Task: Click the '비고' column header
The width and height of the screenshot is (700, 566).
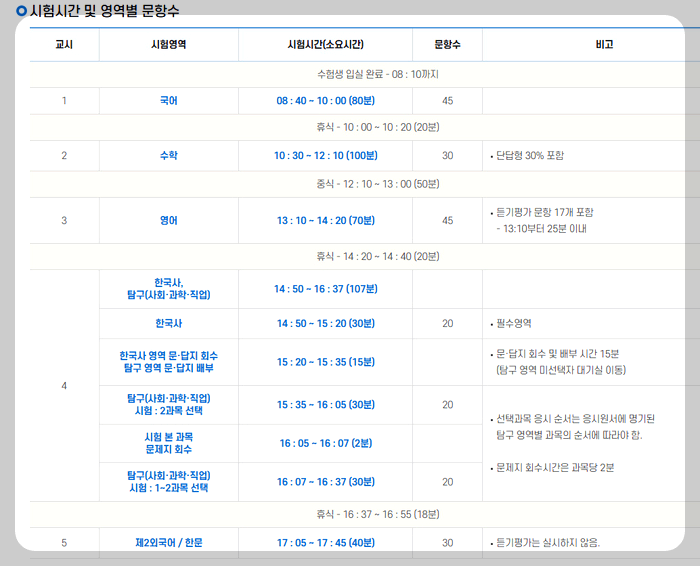Action: tap(604, 45)
